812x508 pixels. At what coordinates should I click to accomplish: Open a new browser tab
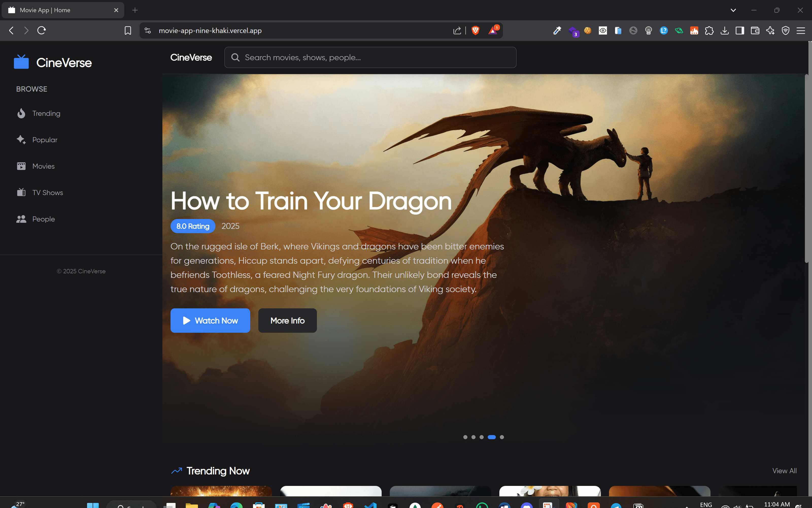pos(135,10)
